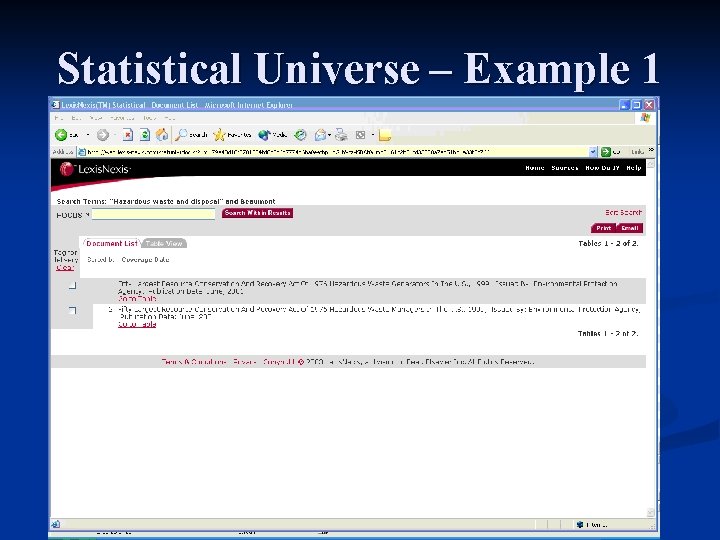Open the Tools menu
720x540 pixels.
click(x=150, y=118)
